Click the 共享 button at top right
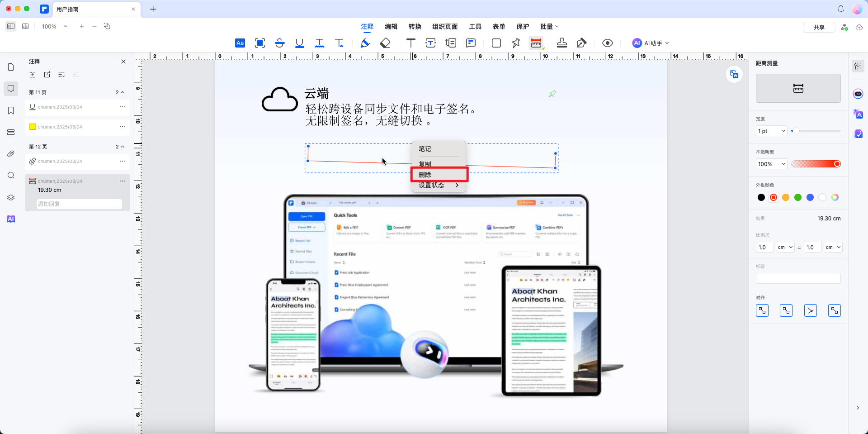This screenshot has height=434, width=868. (x=819, y=27)
